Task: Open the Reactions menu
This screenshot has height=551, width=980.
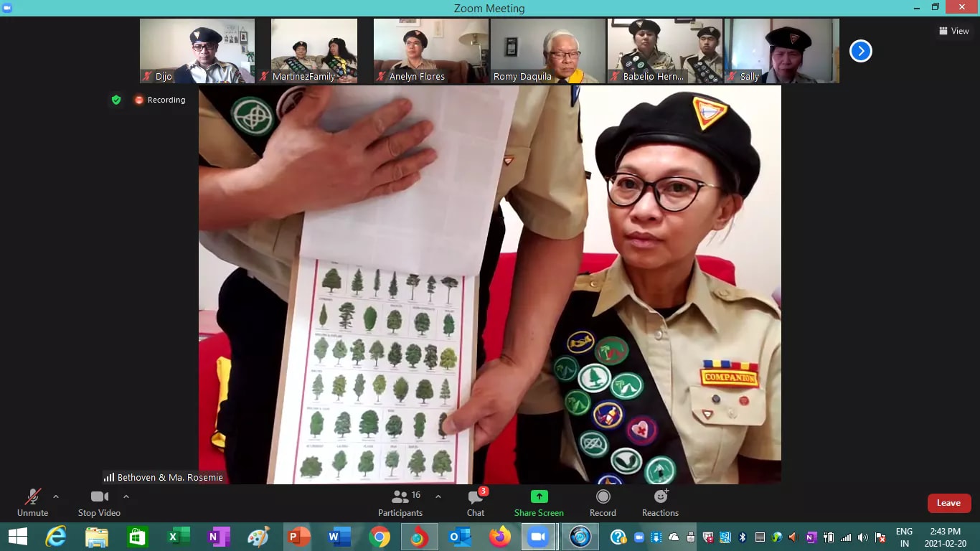Action: click(660, 502)
